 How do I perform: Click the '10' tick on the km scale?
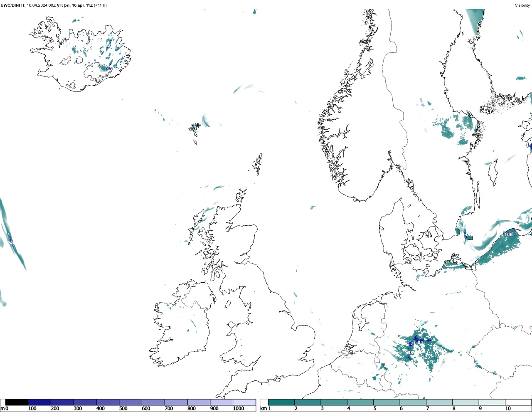click(x=508, y=409)
